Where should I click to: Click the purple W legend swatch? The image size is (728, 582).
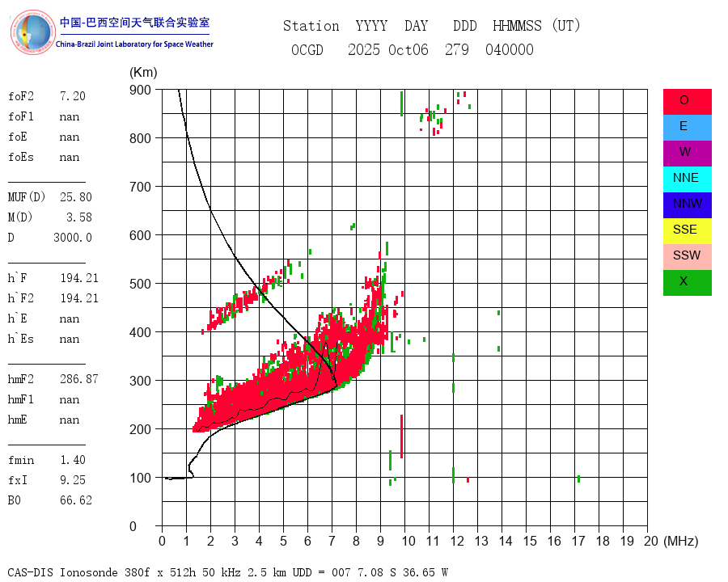687,154
